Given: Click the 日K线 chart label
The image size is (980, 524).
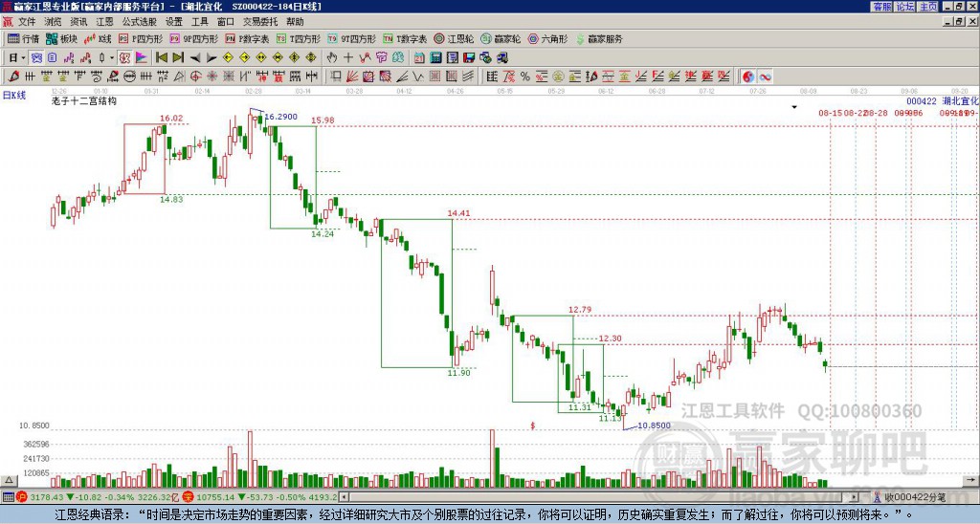Looking at the screenshot, I should click(x=13, y=95).
